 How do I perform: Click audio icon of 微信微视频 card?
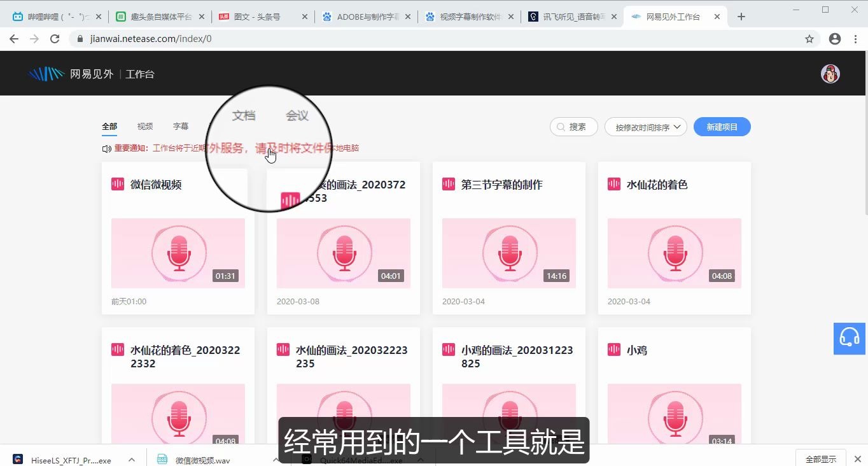tap(118, 184)
